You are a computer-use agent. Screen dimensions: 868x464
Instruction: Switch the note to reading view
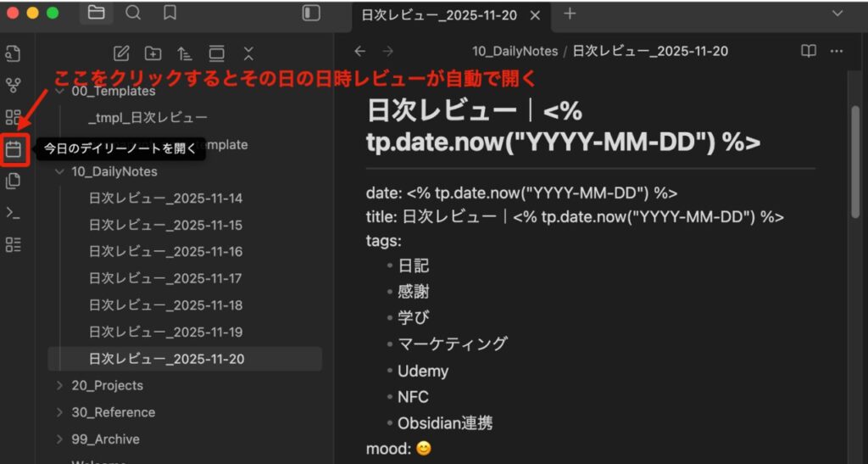tap(809, 51)
